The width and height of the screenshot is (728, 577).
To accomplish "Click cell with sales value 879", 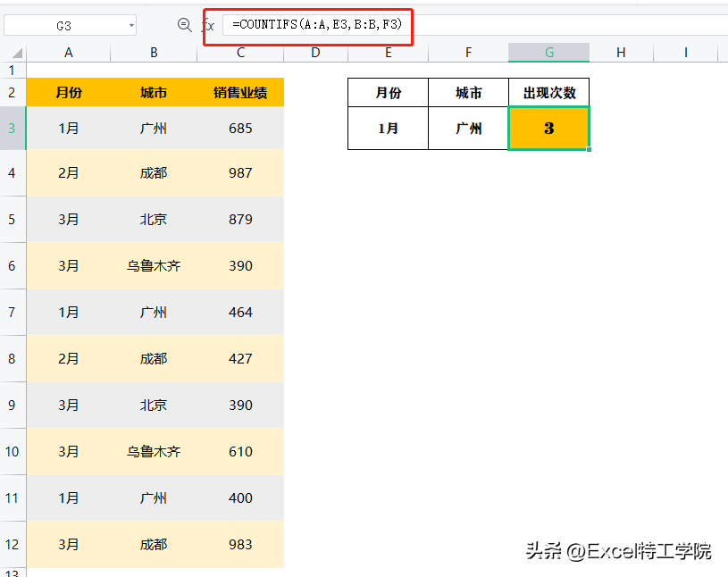I will (240, 219).
